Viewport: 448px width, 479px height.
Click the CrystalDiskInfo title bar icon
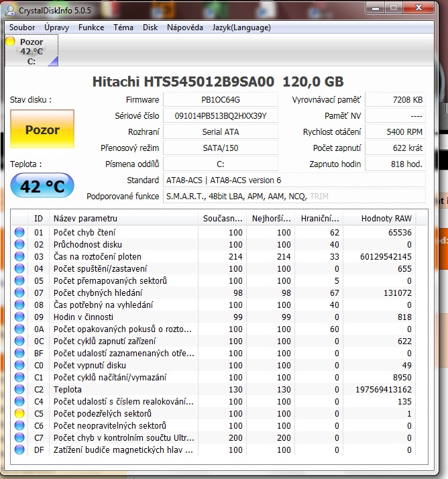point(10,10)
